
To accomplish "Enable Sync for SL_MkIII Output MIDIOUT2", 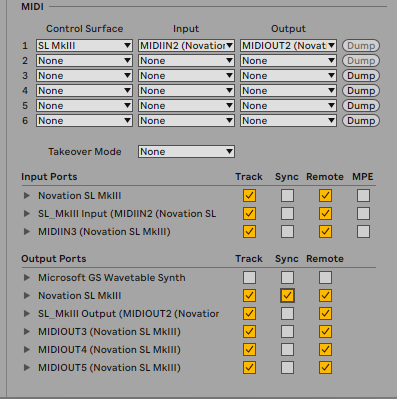I will tap(287, 314).
